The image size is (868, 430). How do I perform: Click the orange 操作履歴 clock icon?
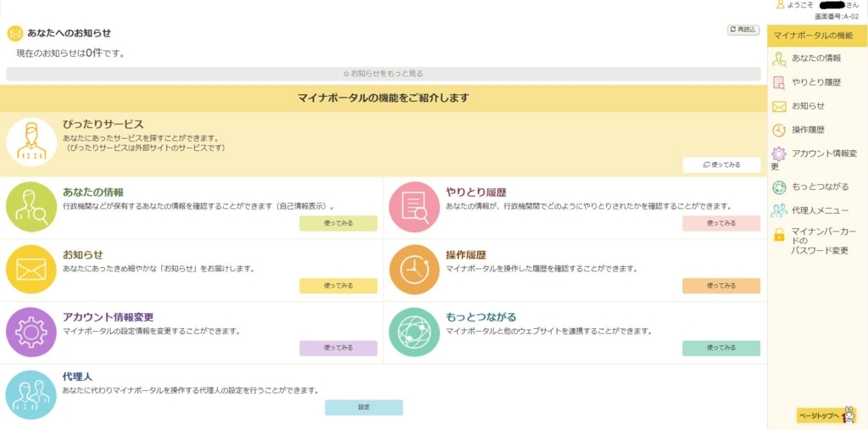pyautogui.click(x=414, y=270)
